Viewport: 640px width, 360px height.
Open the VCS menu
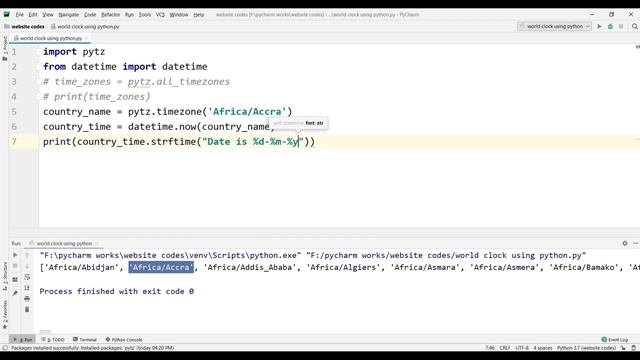pos(160,15)
